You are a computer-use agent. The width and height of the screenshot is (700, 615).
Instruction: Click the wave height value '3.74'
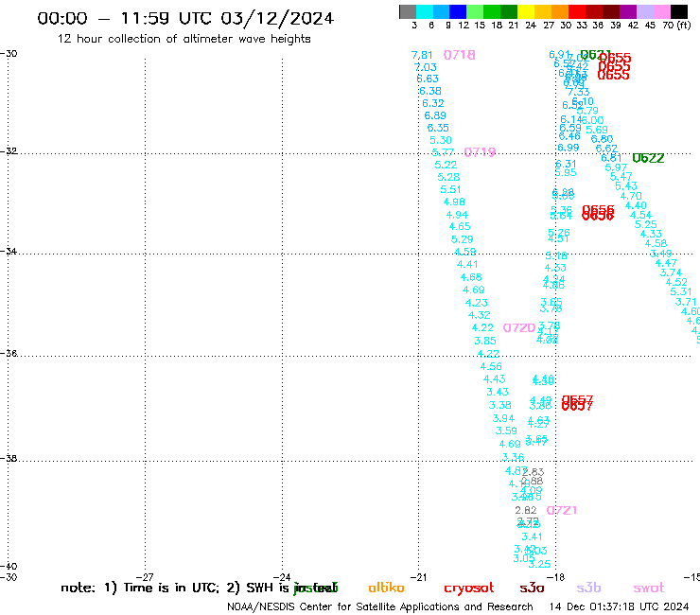[x=671, y=272]
